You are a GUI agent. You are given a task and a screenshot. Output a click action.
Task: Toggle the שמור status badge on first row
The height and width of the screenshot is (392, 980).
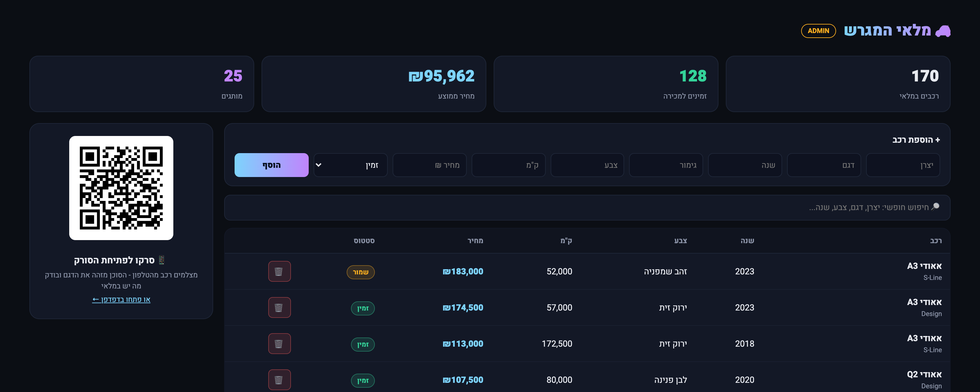(360, 272)
